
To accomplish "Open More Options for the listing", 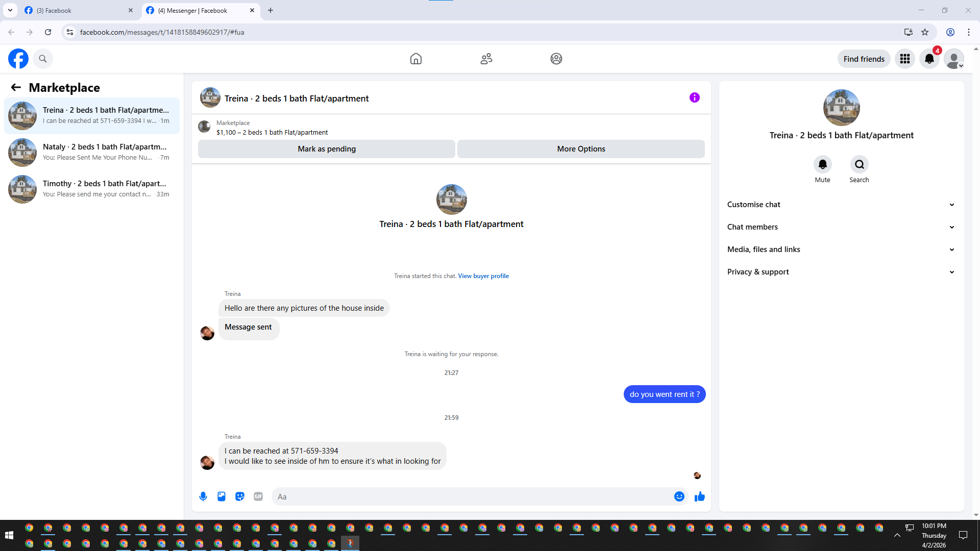I will coord(581,149).
